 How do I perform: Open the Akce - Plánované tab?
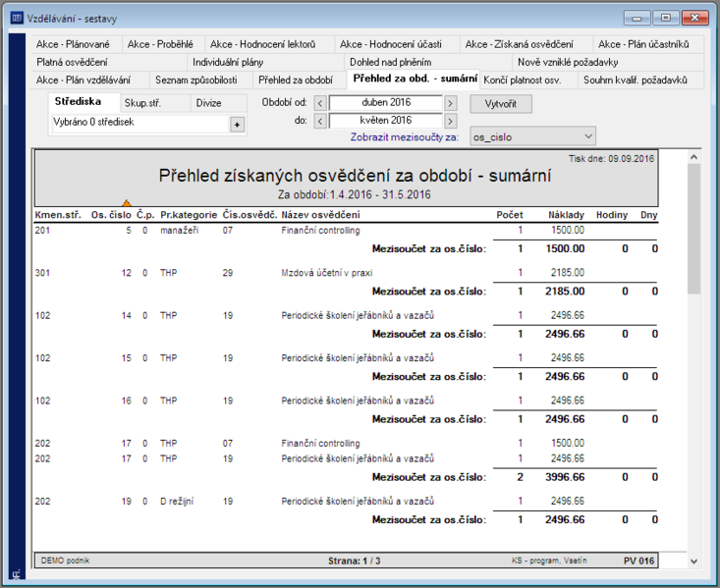[73, 44]
